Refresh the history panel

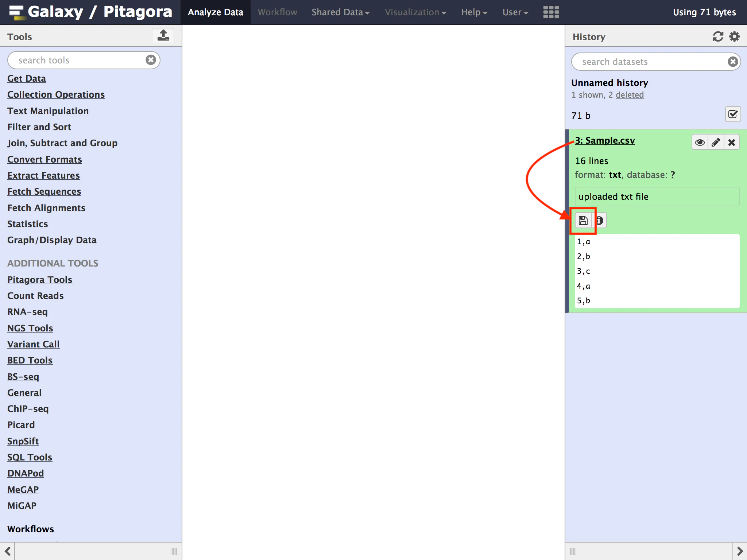coord(718,36)
